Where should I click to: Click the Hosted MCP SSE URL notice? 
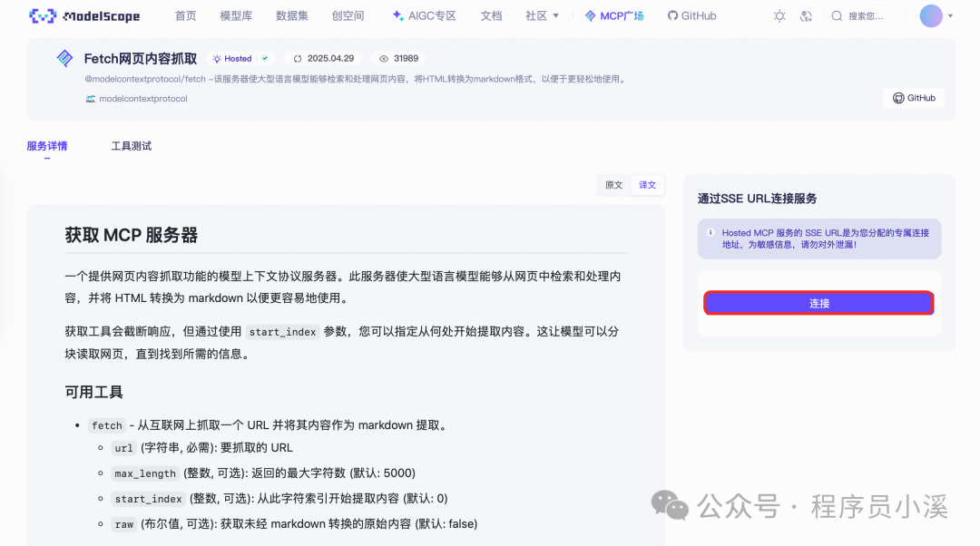click(x=818, y=239)
